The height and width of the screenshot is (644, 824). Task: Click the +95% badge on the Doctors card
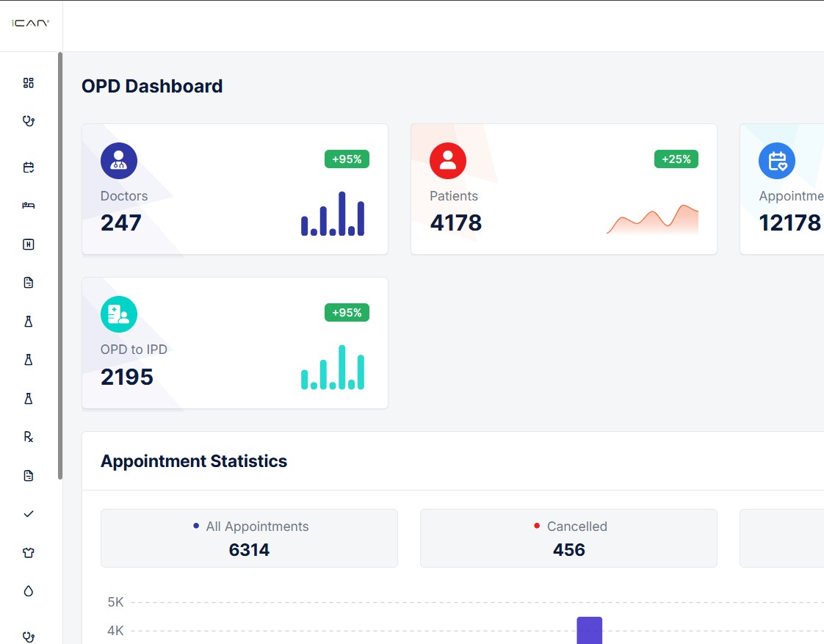[346, 159]
